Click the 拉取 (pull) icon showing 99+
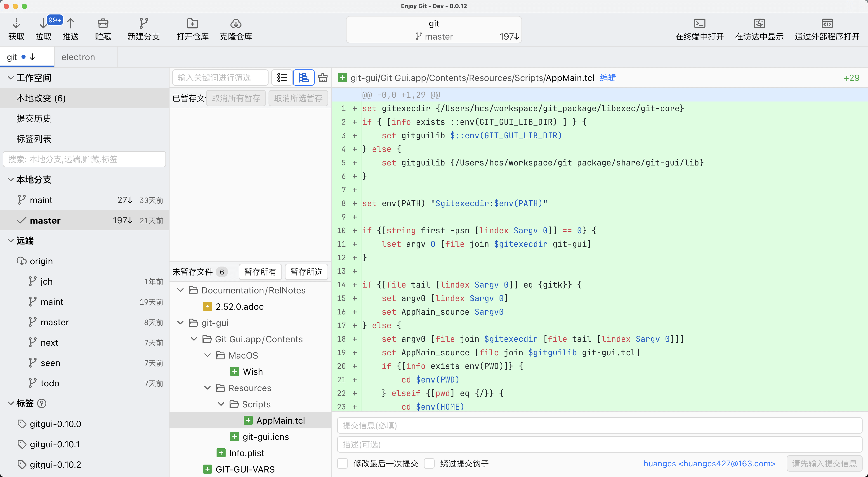 point(43,28)
